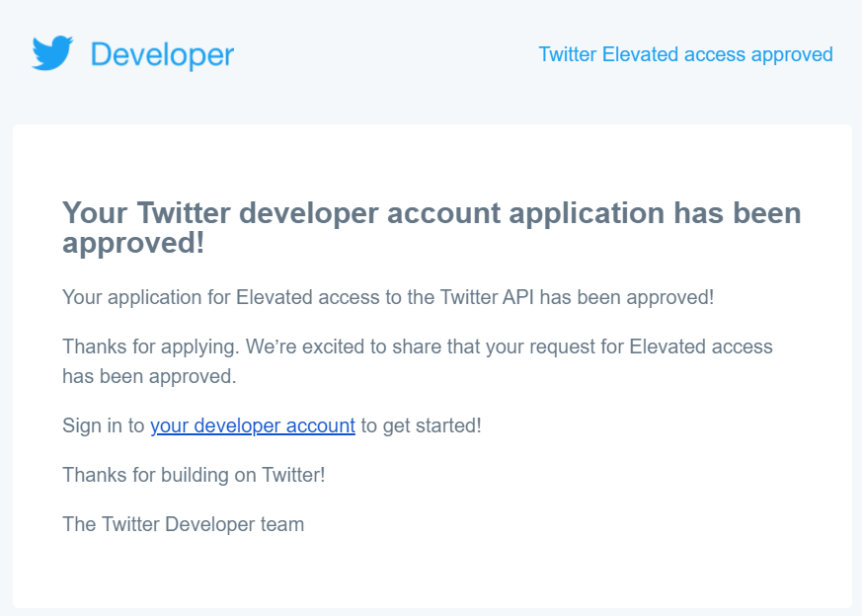Click the Developer header text
Image resolution: width=862 pixels, height=616 pixels.
pyautogui.click(x=162, y=55)
